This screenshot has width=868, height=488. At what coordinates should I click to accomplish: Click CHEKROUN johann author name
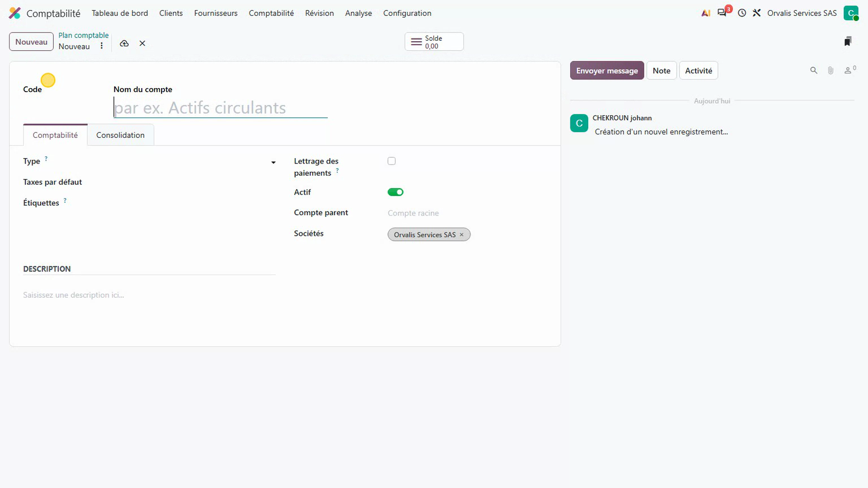622,118
